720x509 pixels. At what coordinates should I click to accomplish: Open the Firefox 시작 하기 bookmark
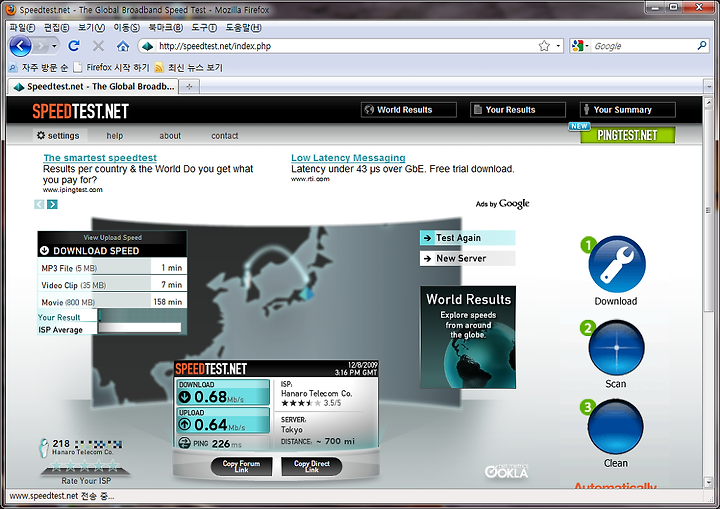112,68
